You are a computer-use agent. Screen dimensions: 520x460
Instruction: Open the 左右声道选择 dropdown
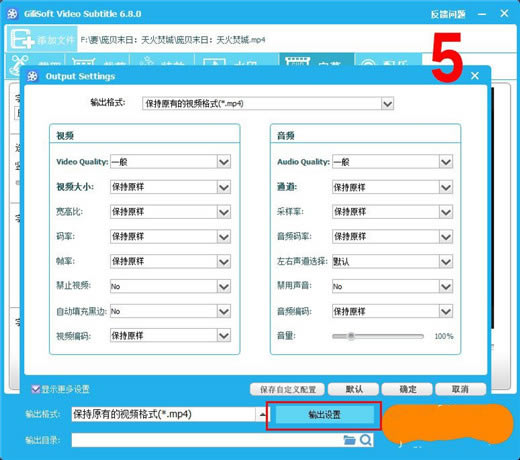coord(446,261)
